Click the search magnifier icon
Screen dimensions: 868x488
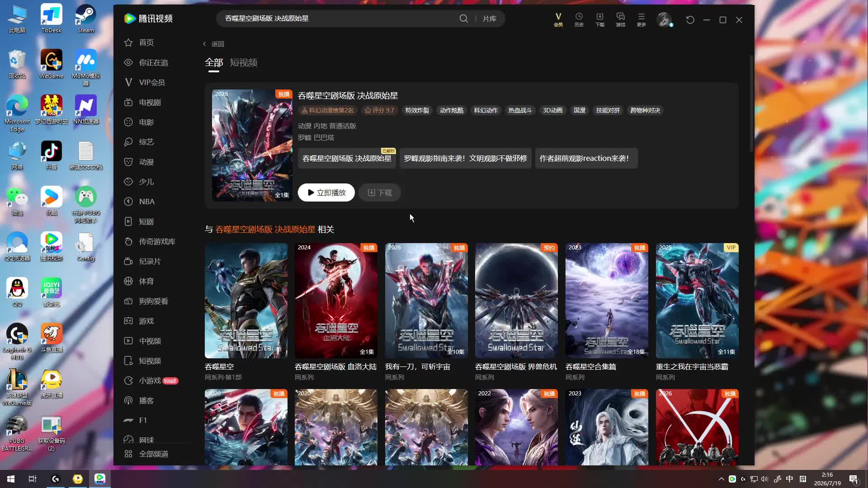464,19
